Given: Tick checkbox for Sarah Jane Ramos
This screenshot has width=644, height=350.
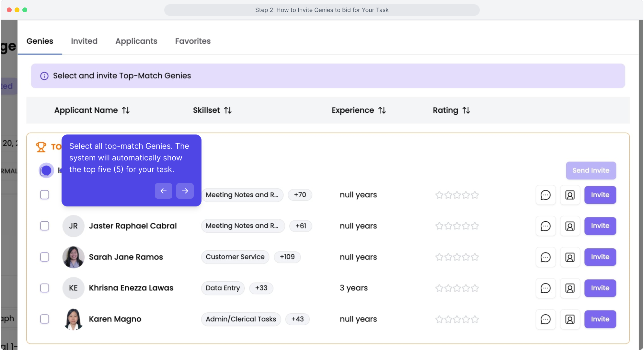Looking at the screenshot, I should (45, 257).
